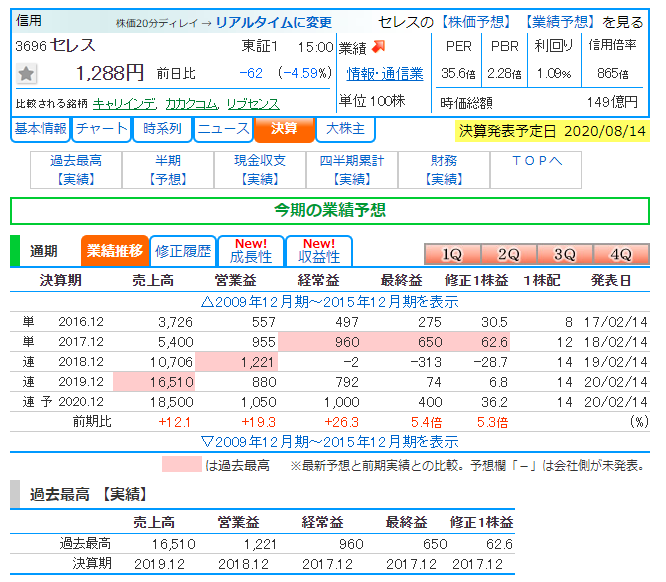The image size is (666, 582).
Task: Click the 信用倍率 865倍 value
Action: 612,74
